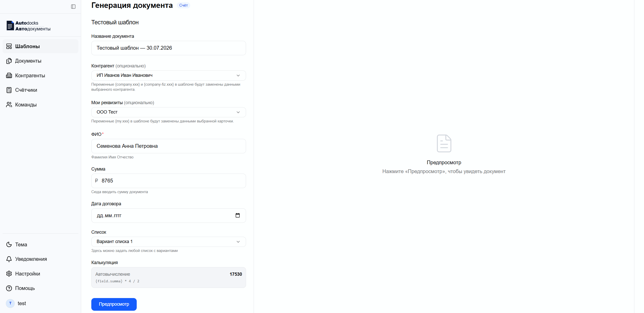
Task: Click the Настройки gear icon
Action: [9, 274]
